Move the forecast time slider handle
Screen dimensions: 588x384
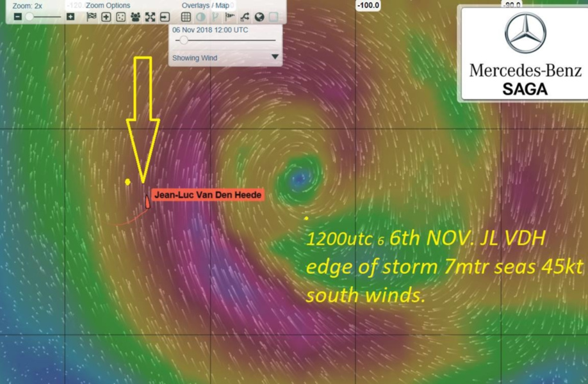pyautogui.click(x=183, y=40)
